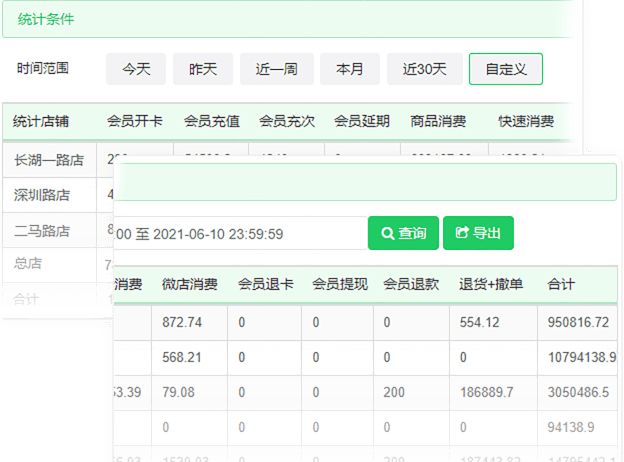Click the 会员充值 column header
624x462 pixels.
click(211, 122)
